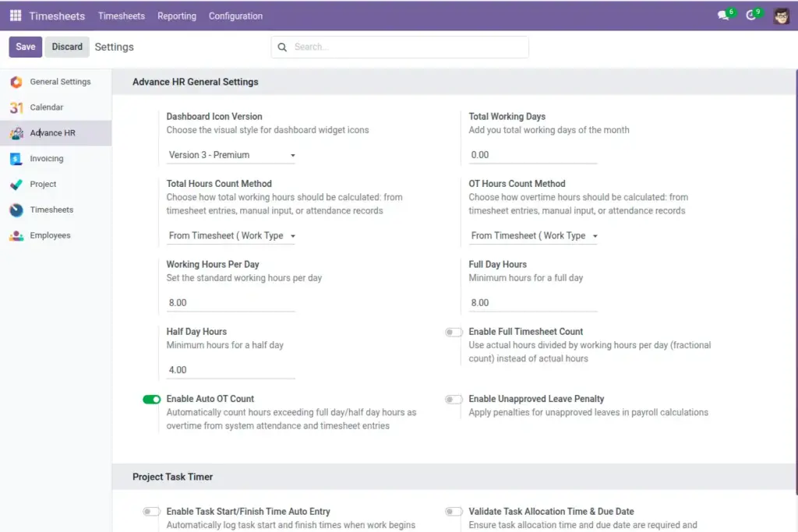Click the Invoicing sidebar icon
This screenshot has height=532, width=798.
pos(16,159)
